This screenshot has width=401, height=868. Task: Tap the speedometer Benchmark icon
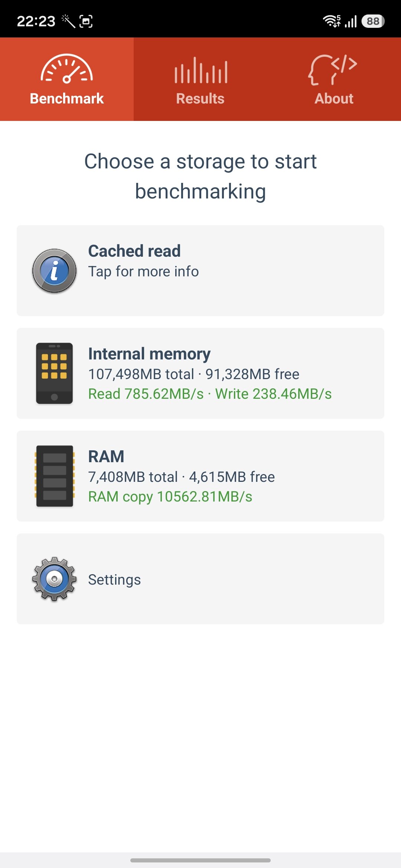[67, 69]
